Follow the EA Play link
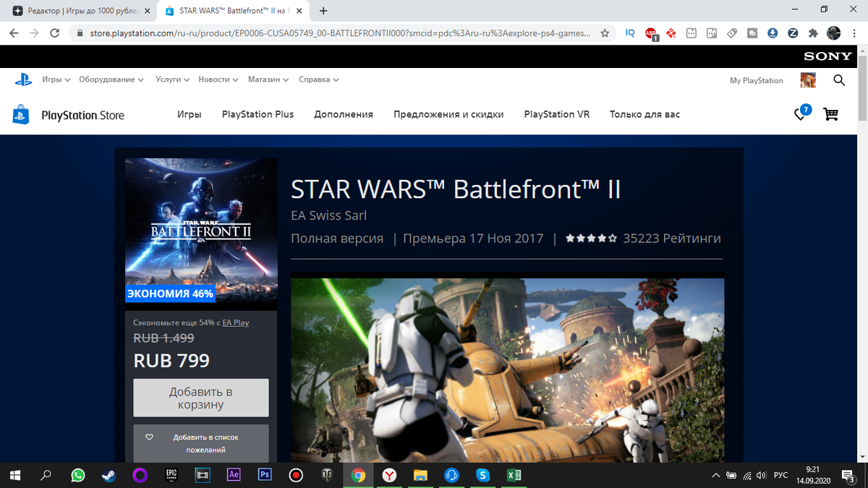 [236, 322]
